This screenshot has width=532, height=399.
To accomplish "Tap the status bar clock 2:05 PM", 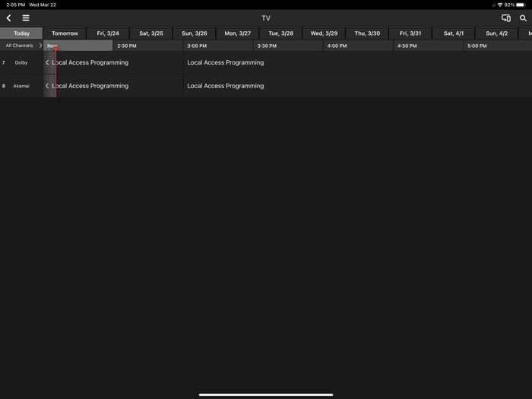I will pyautogui.click(x=16, y=5).
